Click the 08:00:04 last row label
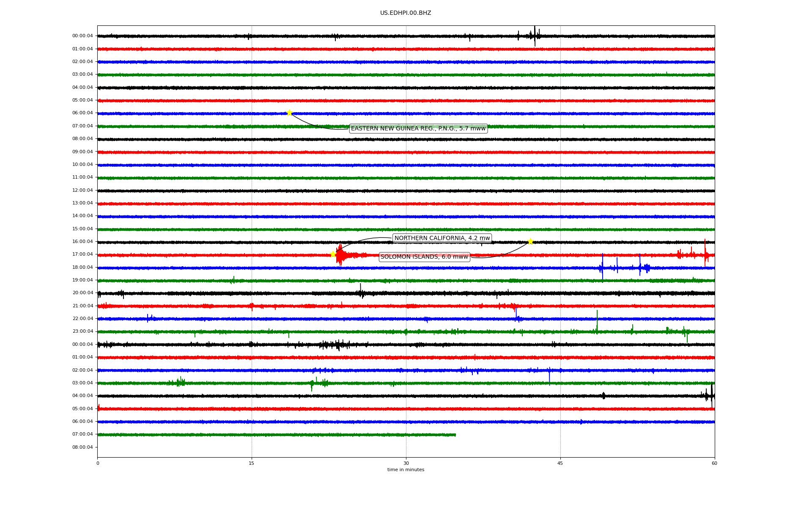This screenshot has height=508, width=812. click(x=82, y=447)
